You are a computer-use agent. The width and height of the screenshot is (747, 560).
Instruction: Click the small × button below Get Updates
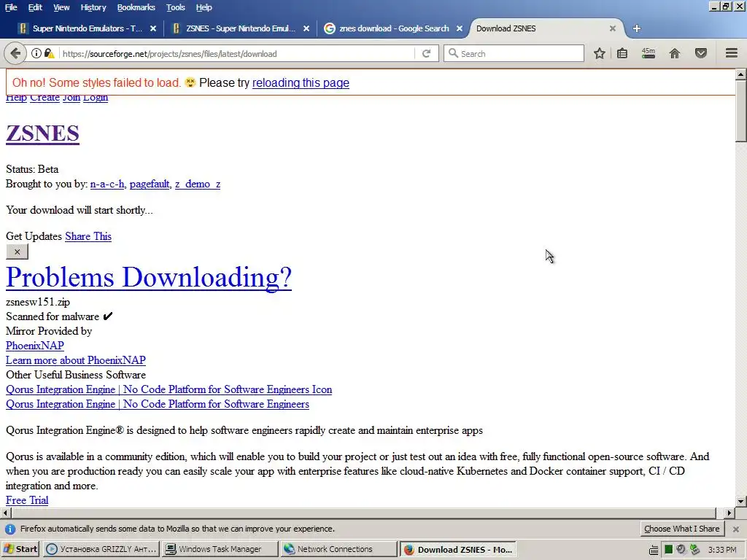pyautogui.click(x=18, y=252)
